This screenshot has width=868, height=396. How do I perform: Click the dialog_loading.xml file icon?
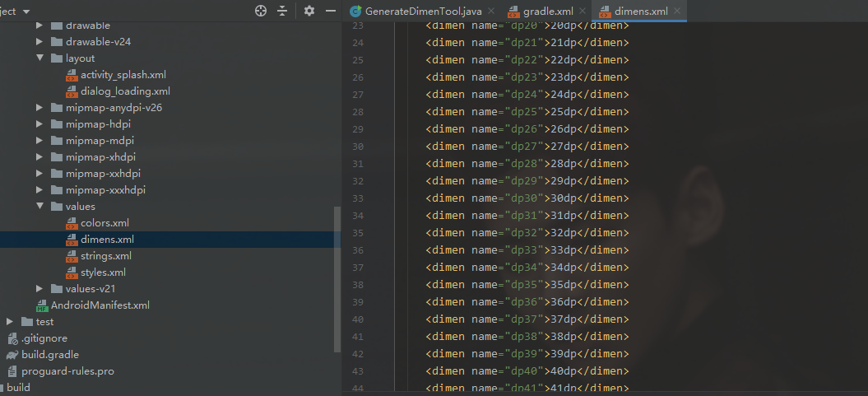pyautogui.click(x=72, y=91)
